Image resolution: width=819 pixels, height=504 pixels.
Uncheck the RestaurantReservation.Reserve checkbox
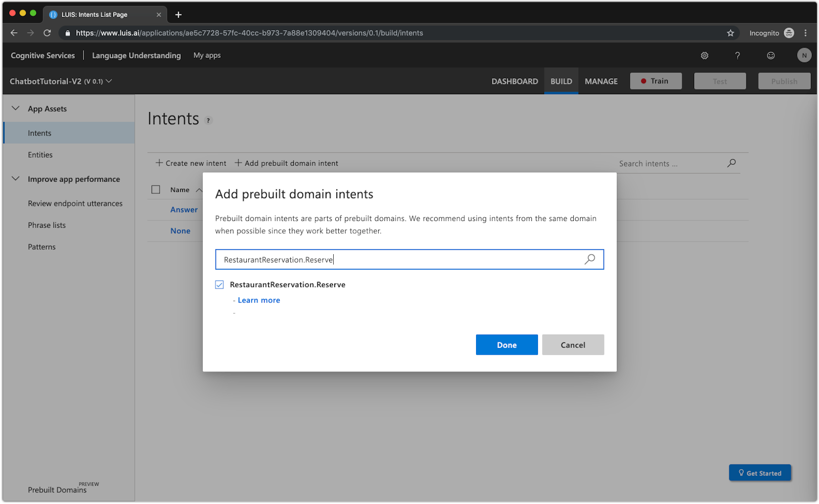219,284
